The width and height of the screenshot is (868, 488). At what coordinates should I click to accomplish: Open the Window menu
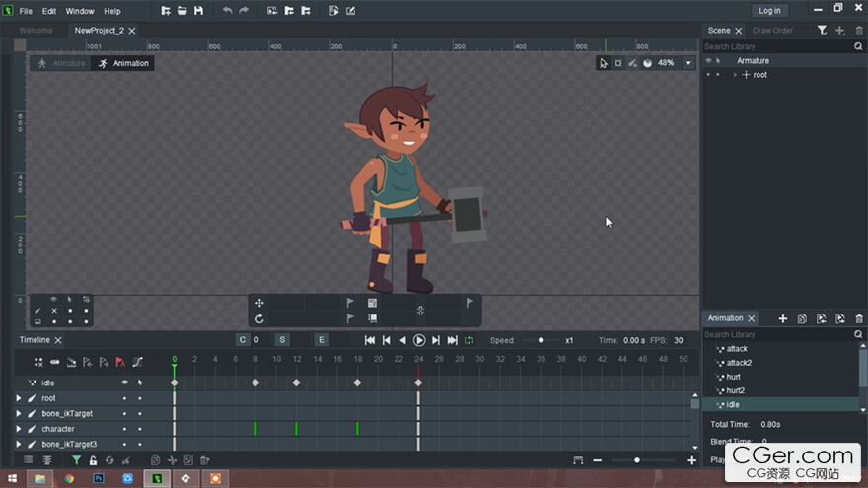tap(80, 11)
